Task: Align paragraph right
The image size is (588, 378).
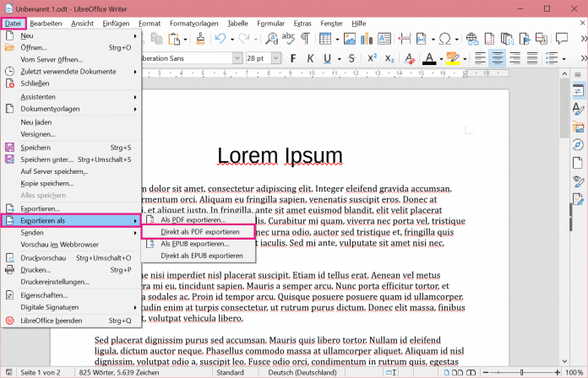Action: coord(514,58)
